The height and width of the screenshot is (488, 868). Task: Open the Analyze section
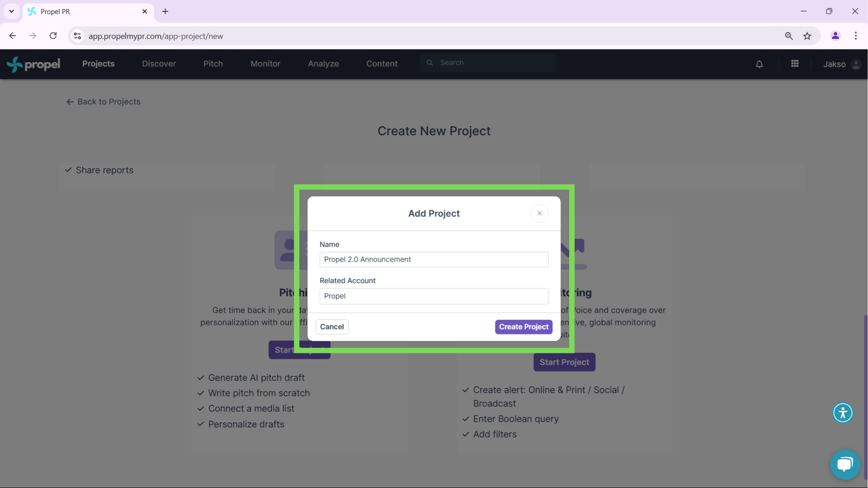coord(323,64)
